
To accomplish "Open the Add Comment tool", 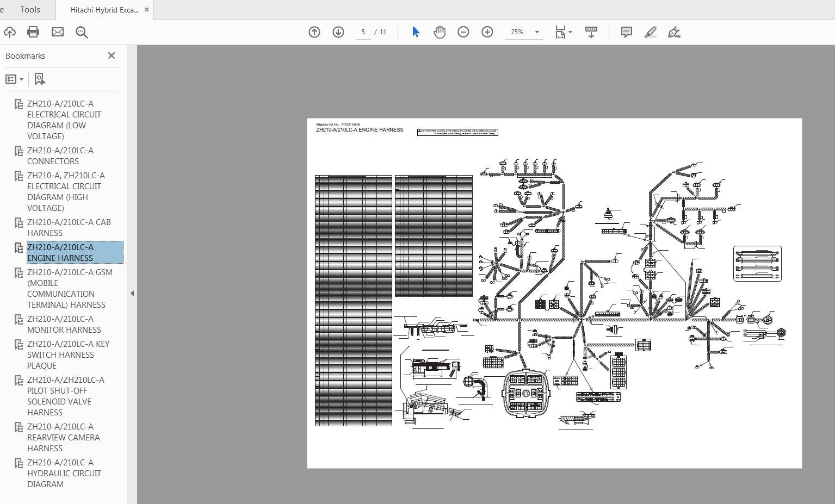I will click(626, 32).
